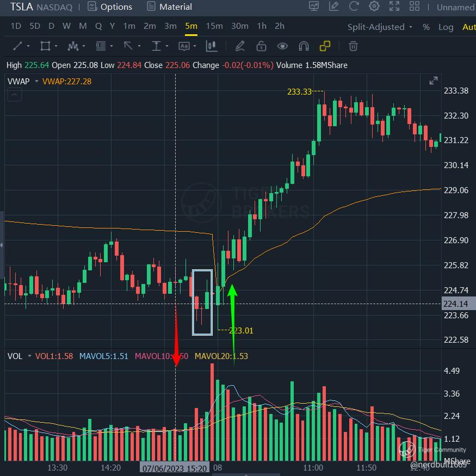Toggle the magnet snap mode

pos(304,46)
